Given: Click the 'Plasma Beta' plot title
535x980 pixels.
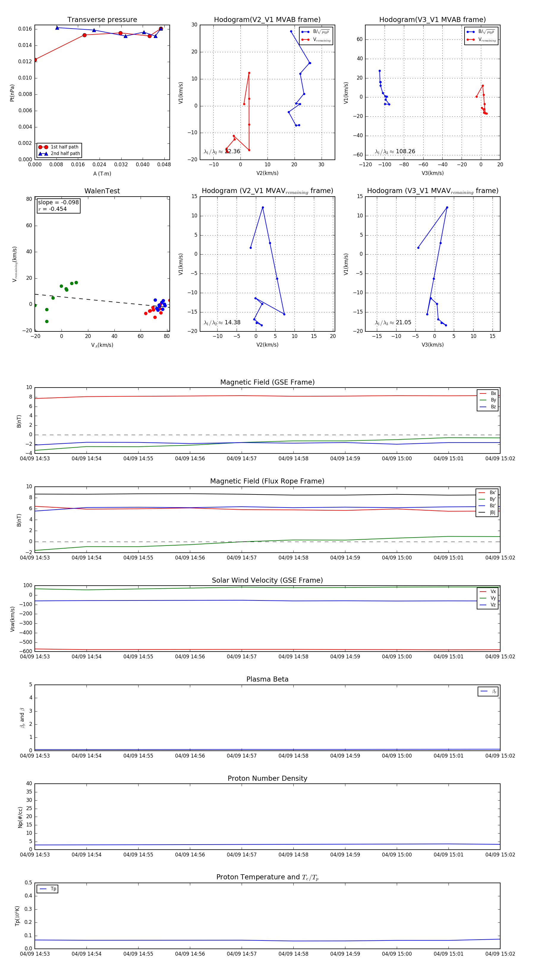Looking at the screenshot, I should [x=267, y=679].
